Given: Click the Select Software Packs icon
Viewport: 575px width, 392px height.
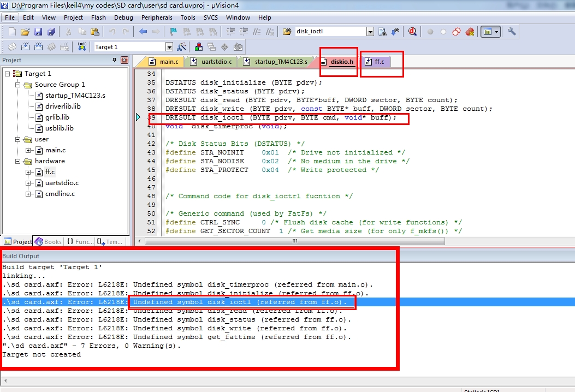Looking at the screenshot, I should (x=238, y=47).
